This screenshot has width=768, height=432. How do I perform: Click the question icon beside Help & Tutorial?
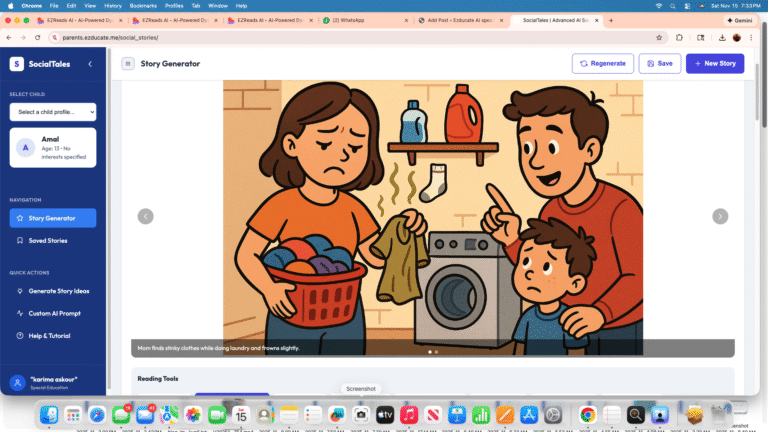[20, 336]
